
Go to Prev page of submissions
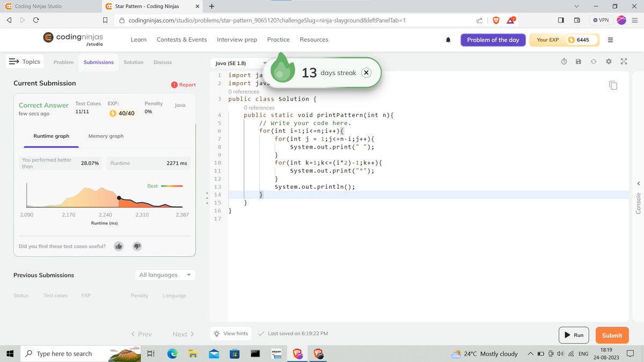point(141,334)
